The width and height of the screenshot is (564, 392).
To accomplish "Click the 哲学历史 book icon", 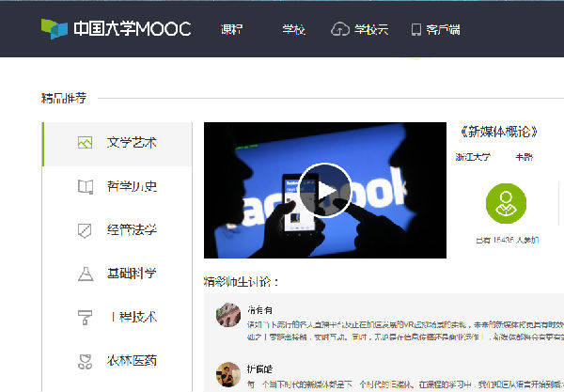I will (86, 187).
